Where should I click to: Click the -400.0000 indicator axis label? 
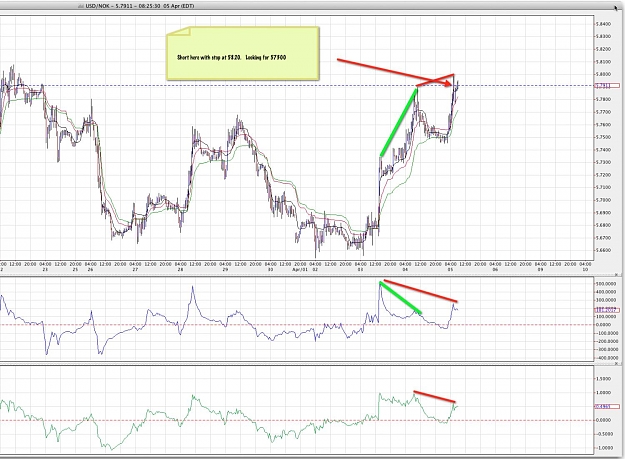(x=606, y=358)
